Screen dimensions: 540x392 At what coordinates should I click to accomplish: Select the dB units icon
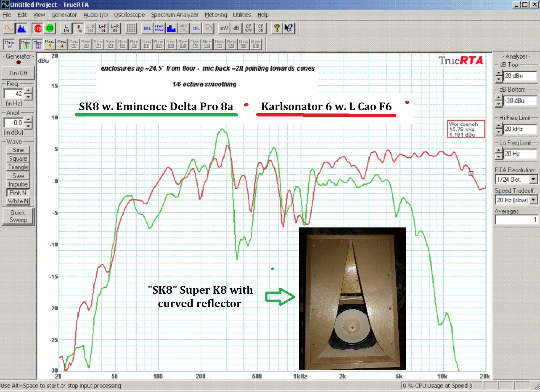pyautogui.click(x=236, y=28)
